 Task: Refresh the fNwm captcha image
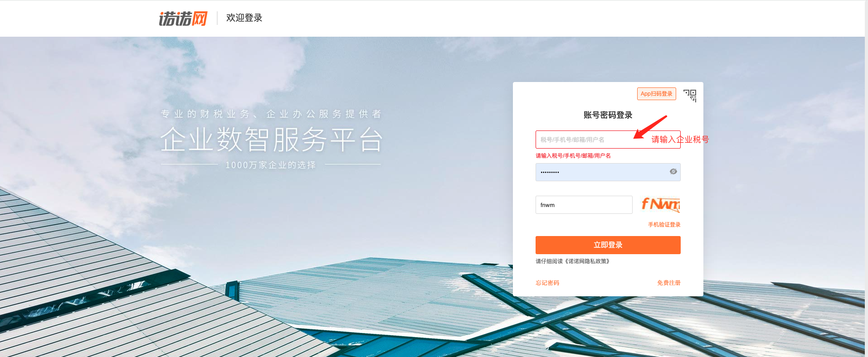pos(661,204)
